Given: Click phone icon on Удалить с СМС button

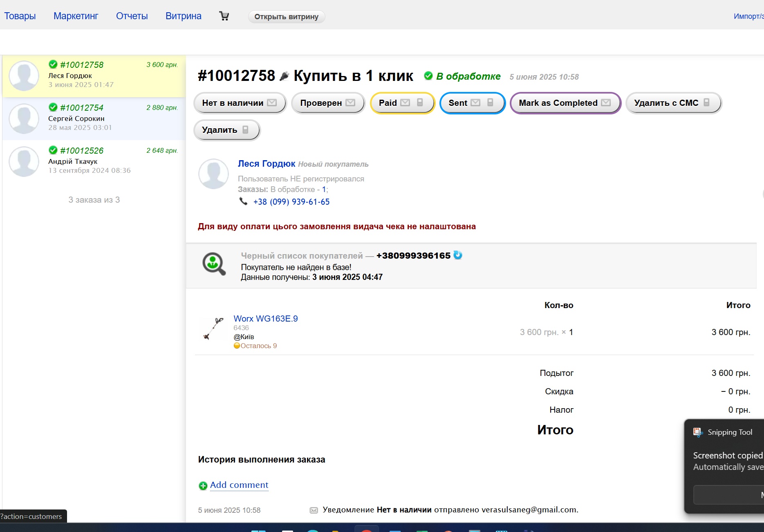Looking at the screenshot, I should (x=706, y=103).
